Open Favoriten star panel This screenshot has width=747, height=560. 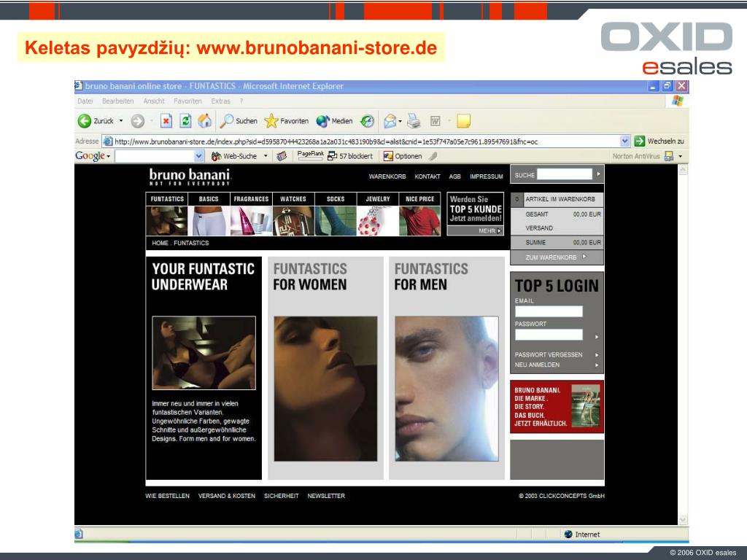[x=271, y=121]
